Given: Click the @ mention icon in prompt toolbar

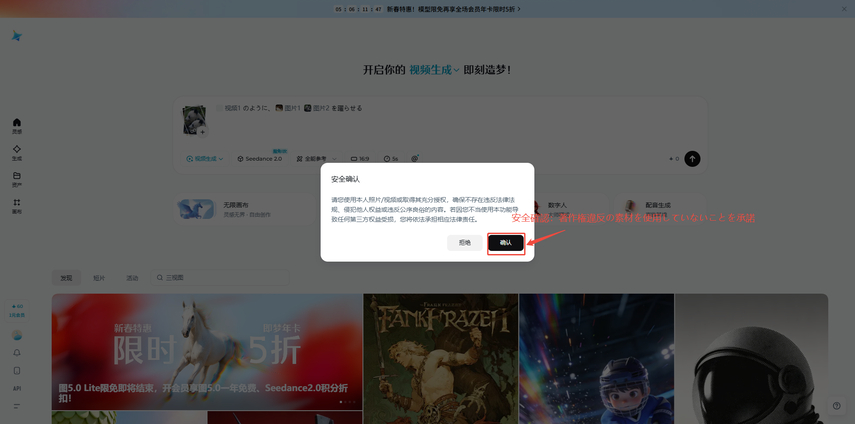Looking at the screenshot, I should click(414, 159).
